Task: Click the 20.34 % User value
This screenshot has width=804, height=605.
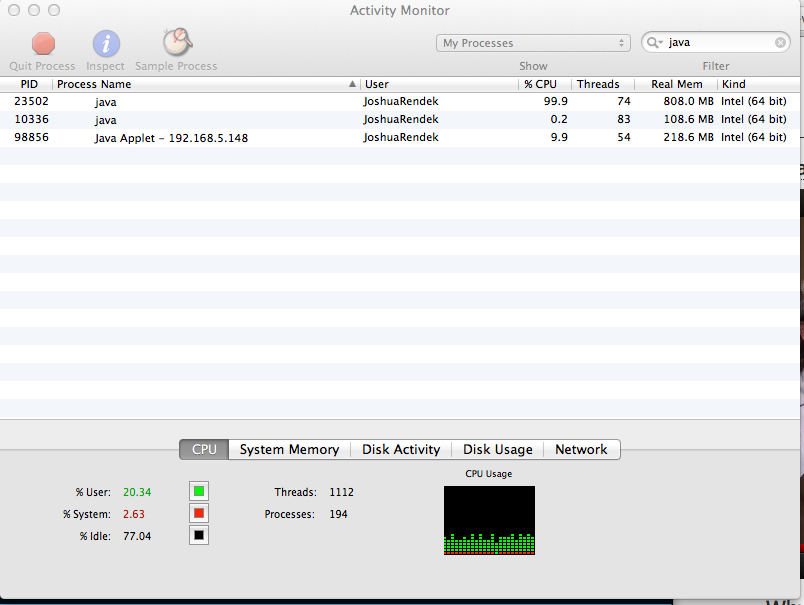Action: [x=137, y=492]
